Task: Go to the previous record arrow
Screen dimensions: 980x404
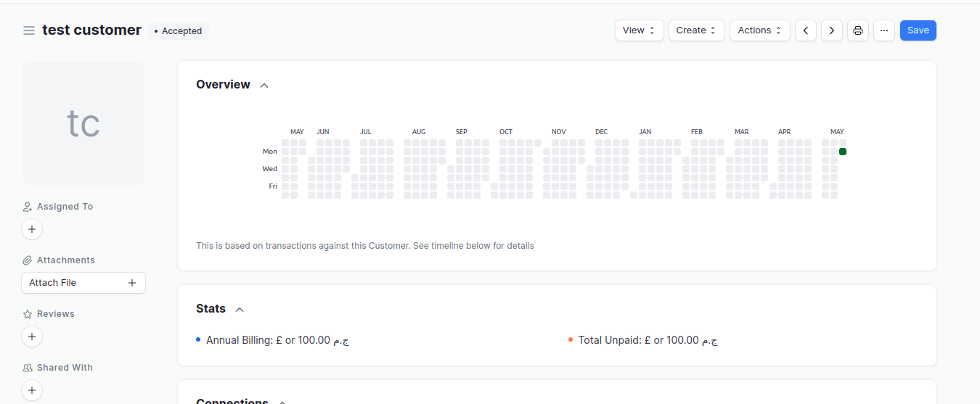Action: pos(806,30)
